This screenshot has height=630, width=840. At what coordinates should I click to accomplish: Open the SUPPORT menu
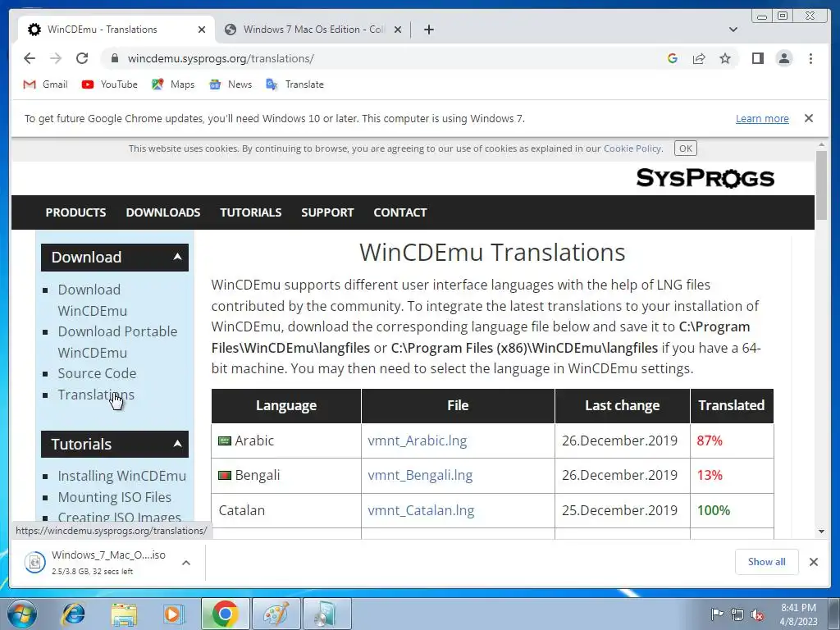click(x=327, y=212)
